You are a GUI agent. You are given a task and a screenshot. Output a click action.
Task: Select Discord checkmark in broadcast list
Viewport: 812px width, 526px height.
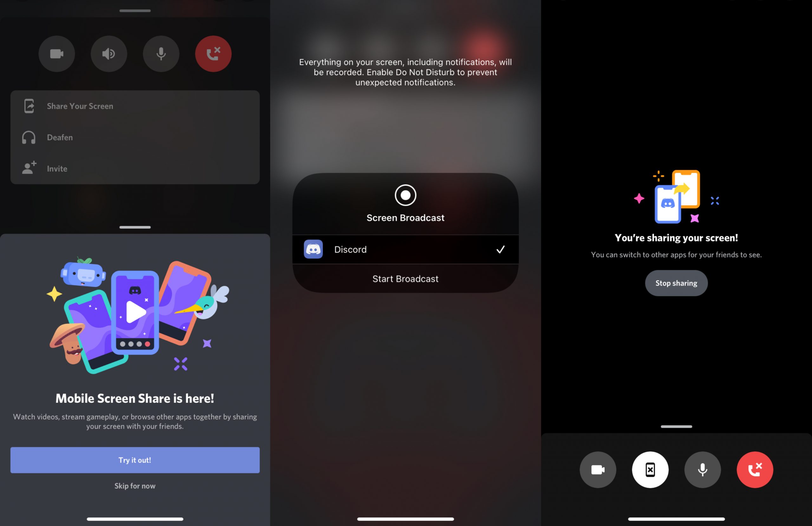[501, 249]
